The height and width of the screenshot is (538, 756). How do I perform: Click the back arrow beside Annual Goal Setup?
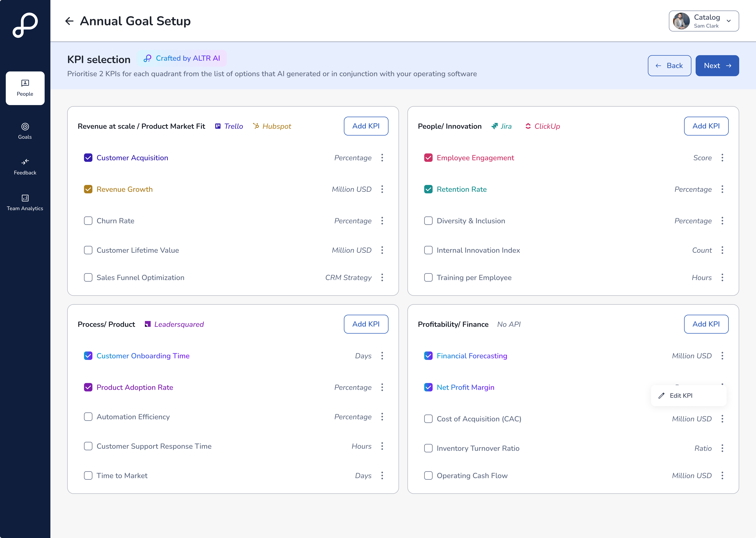[x=69, y=21]
